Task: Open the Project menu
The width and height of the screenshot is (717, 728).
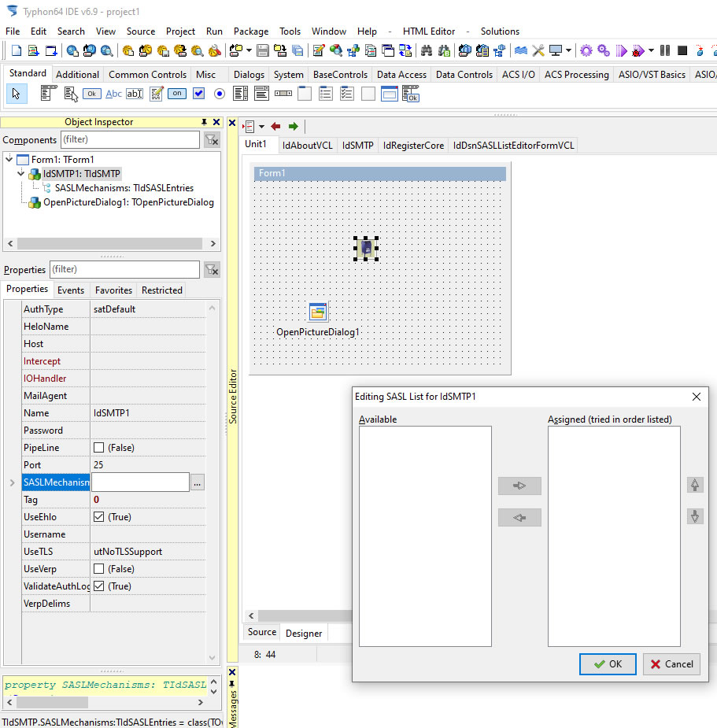Action: (180, 31)
